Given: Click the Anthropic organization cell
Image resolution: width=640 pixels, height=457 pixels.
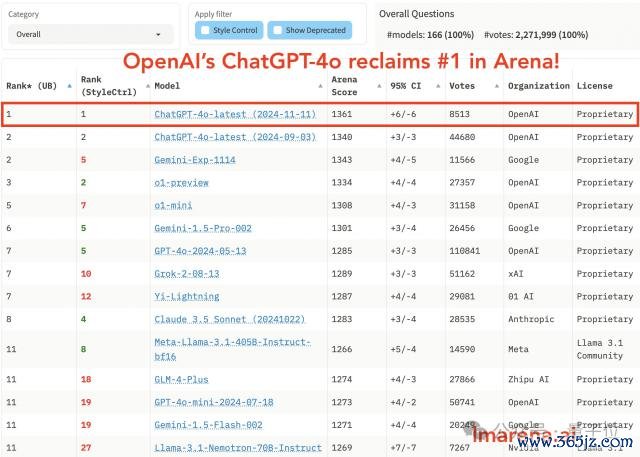Looking at the screenshot, I should 531,319.
